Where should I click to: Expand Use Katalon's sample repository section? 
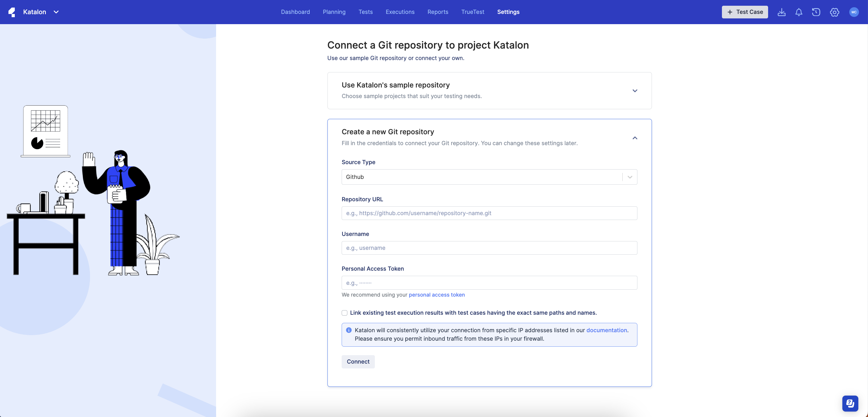pos(635,91)
